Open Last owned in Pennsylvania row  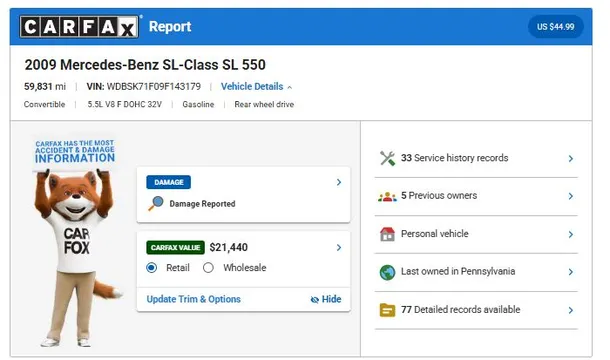[x=476, y=272]
